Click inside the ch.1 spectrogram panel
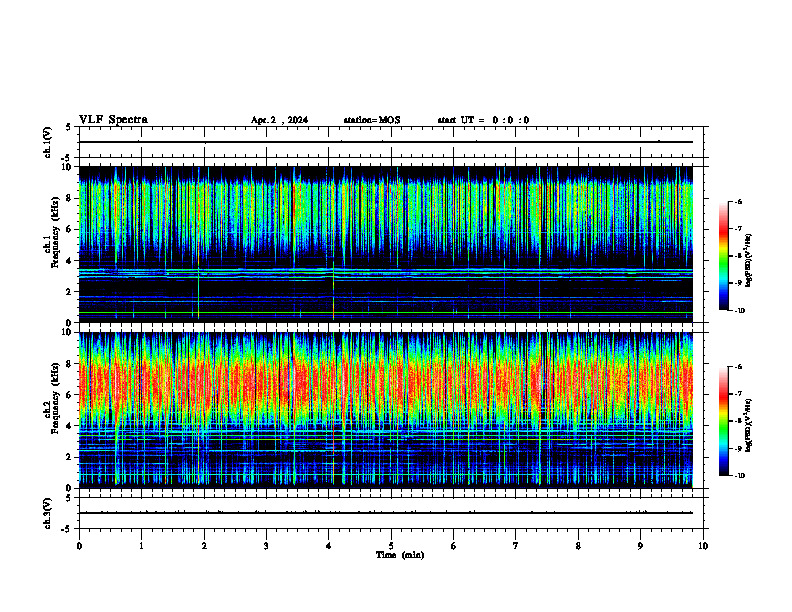This screenshot has height=612, width=792. point(385,244)
